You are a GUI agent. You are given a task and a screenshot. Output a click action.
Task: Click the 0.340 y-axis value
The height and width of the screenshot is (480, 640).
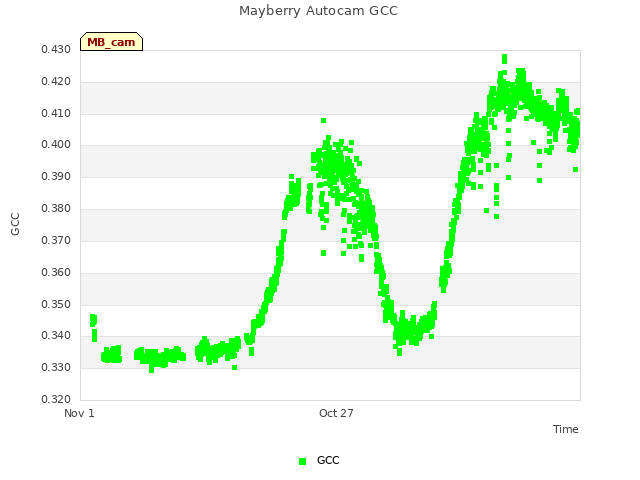[x=56, y=336]
